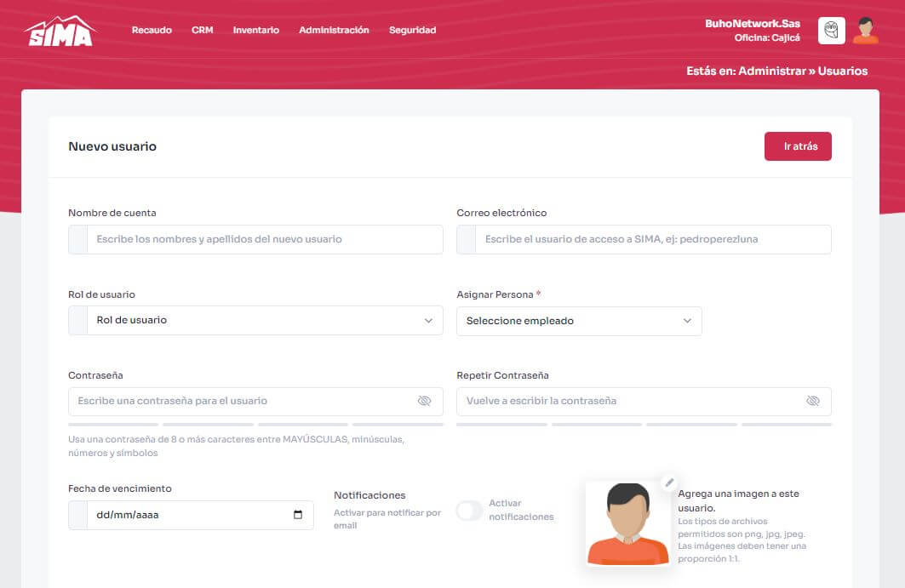Viewport: 905px width, 588px height.
Task: Open the Recaudo menu
Action: (x=152, y=30)
